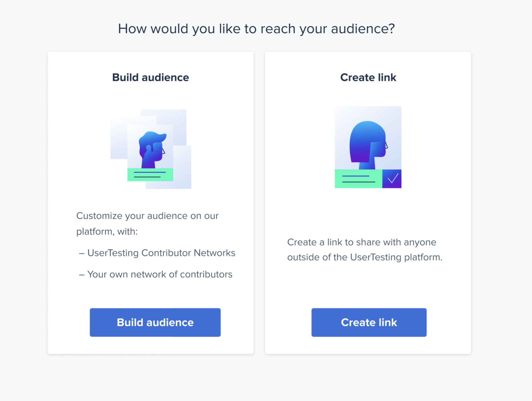Click the green name bar under female profile
Screen dimensions: 532x401
pos(358,179)
